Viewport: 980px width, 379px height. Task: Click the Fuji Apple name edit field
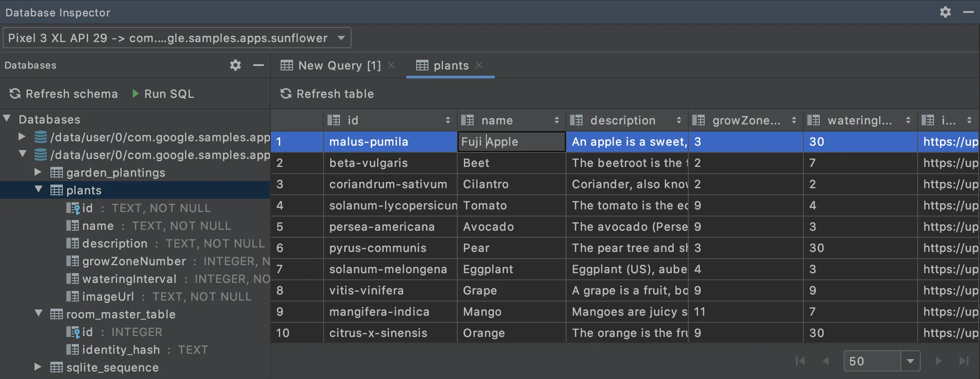[511, 142]
